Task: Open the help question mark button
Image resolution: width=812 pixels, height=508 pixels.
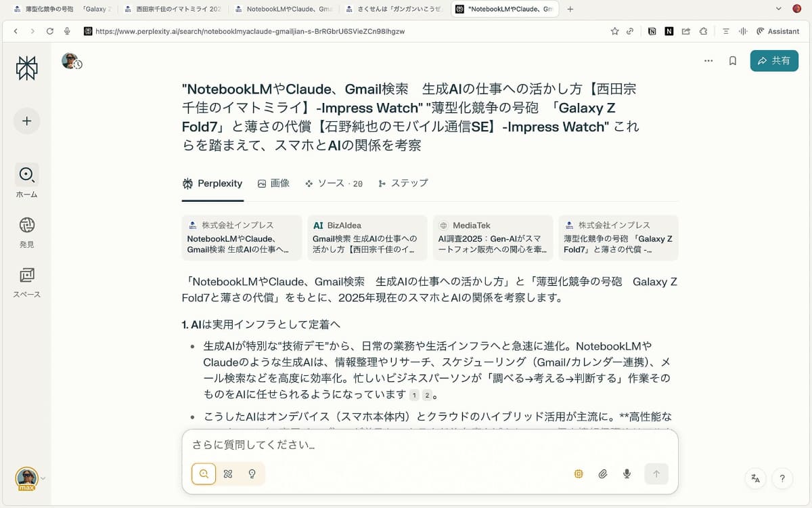Action: (782, 478)
